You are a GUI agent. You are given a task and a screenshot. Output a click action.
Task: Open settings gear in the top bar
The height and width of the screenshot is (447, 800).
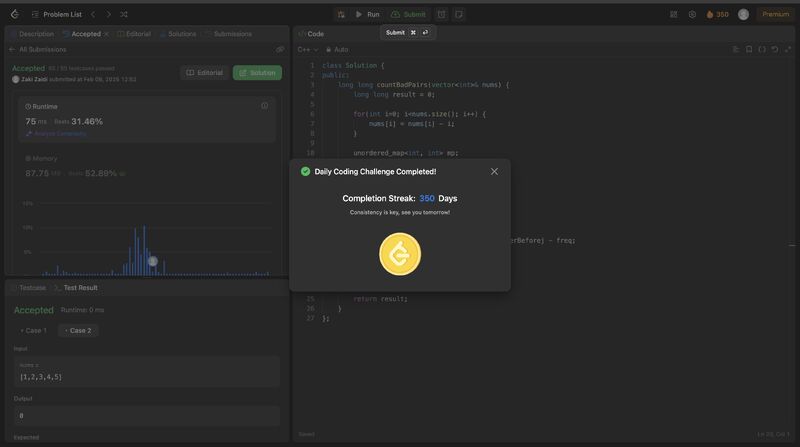point(692,14)
